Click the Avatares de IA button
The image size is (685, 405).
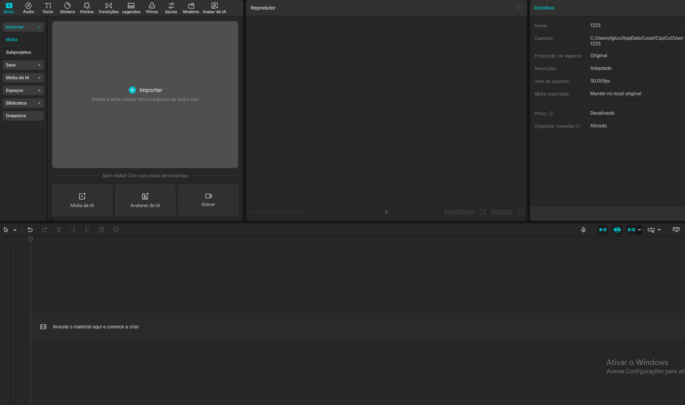(x=145, y=200)
